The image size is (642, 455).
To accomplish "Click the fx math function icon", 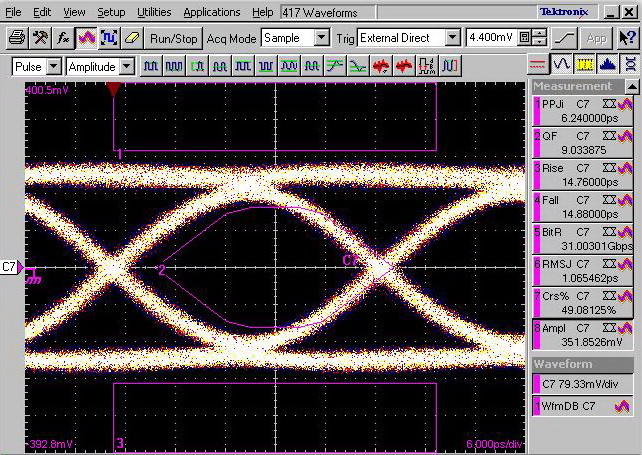I will click(63, 38).
